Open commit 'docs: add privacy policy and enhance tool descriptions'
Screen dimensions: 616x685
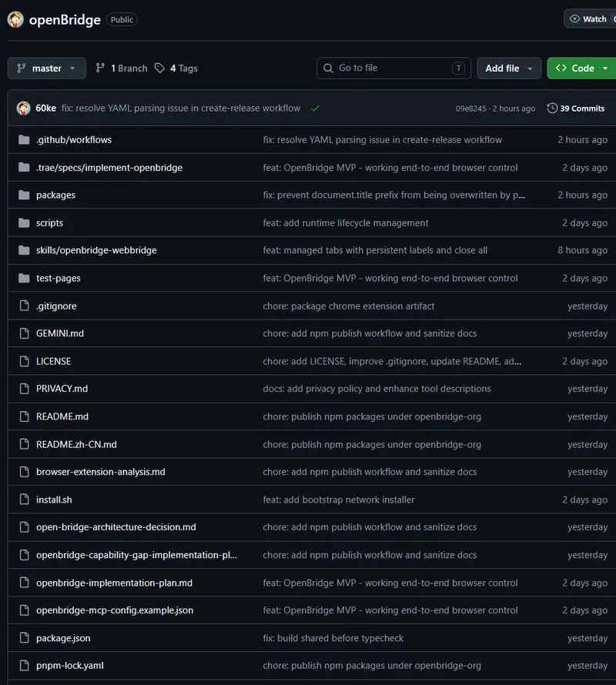[377, 389]
